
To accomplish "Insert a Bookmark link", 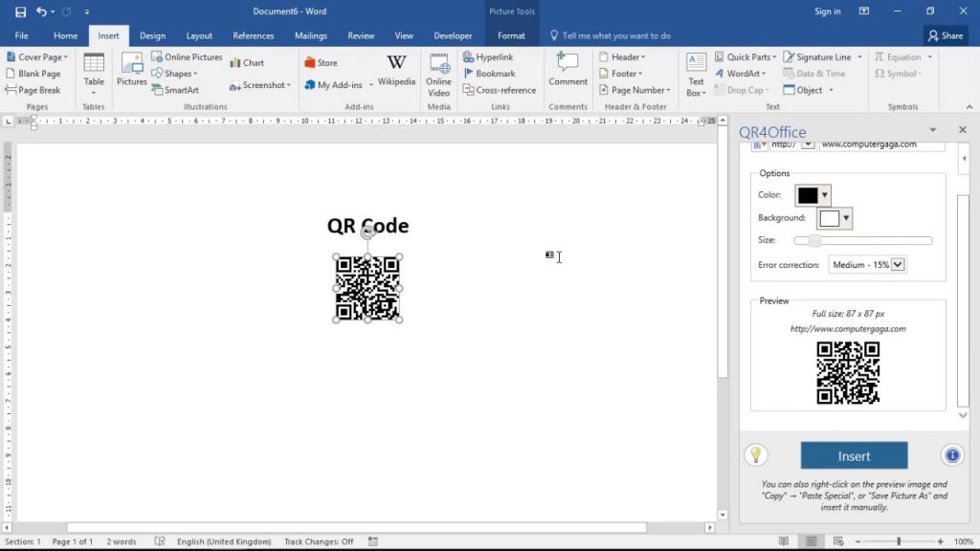I will click(495, 73).
